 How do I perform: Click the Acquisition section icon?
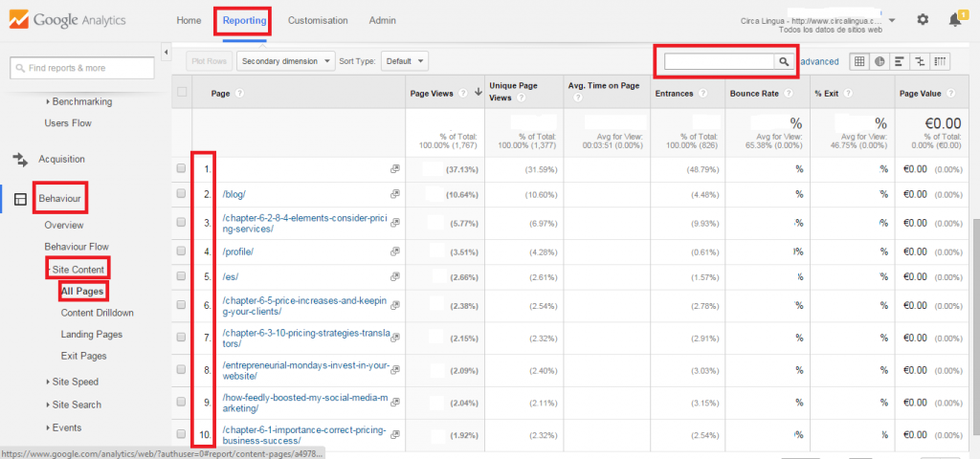click(x=21, y=160)
